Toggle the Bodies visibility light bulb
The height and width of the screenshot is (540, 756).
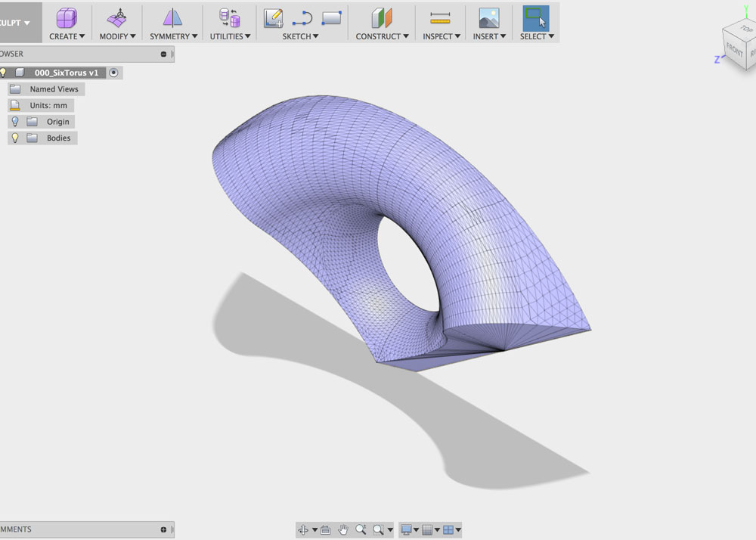click(x=15, y=138)
